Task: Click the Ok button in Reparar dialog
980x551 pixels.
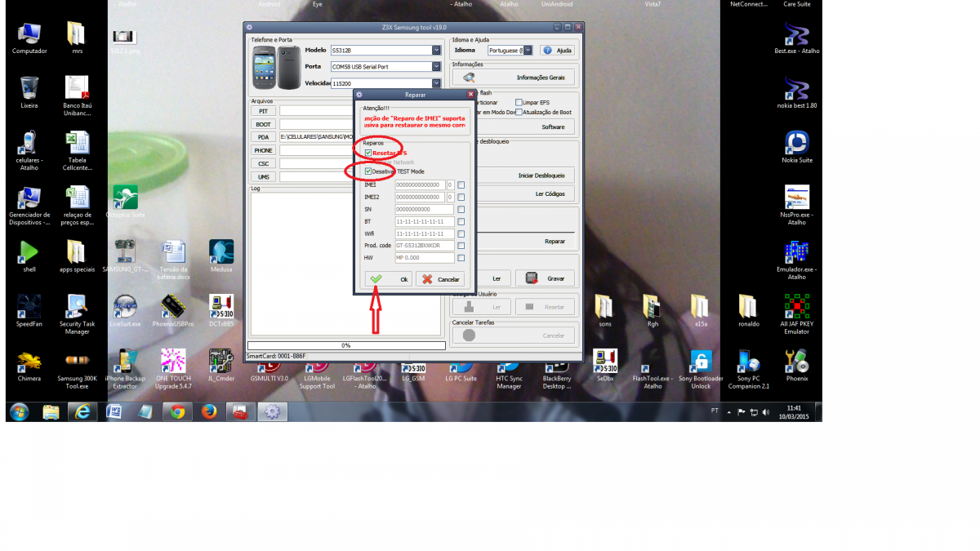Action: click(388, 279)
